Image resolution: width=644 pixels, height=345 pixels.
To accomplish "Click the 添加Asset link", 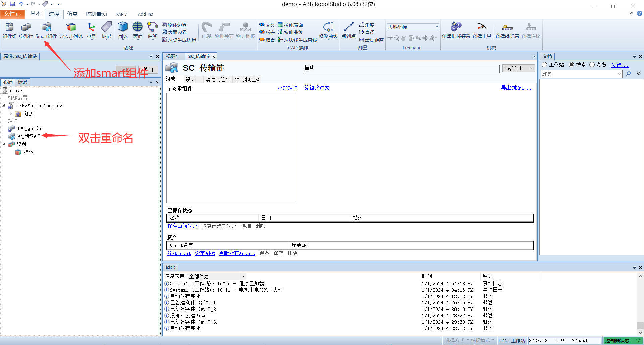I will click(x=179, y=253).
